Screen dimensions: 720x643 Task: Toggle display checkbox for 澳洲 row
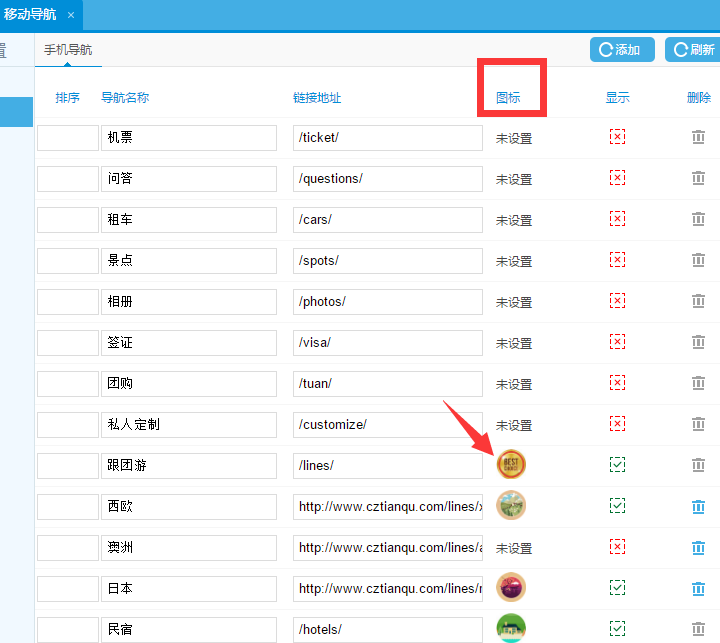617,547
